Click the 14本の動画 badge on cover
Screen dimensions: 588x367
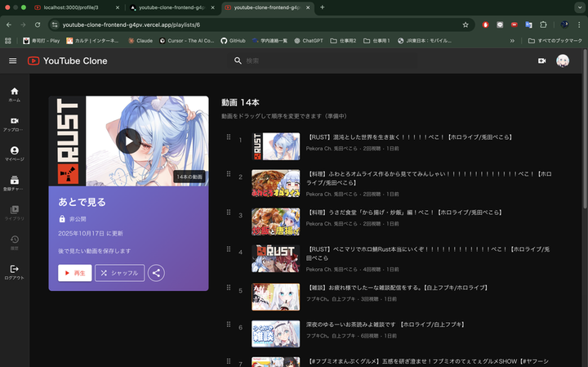click(189, 177)
